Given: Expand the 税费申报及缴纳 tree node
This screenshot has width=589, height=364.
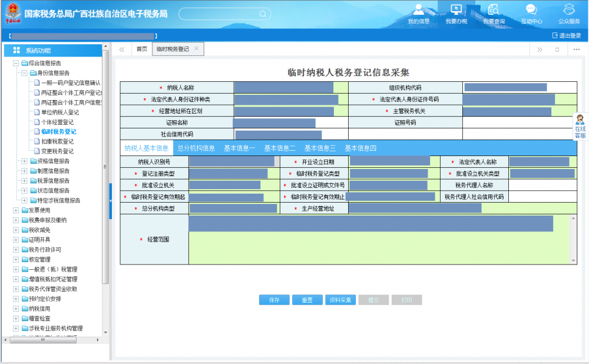Looking at the screenshot, I should pyautogui.click(x=16, y=220).
